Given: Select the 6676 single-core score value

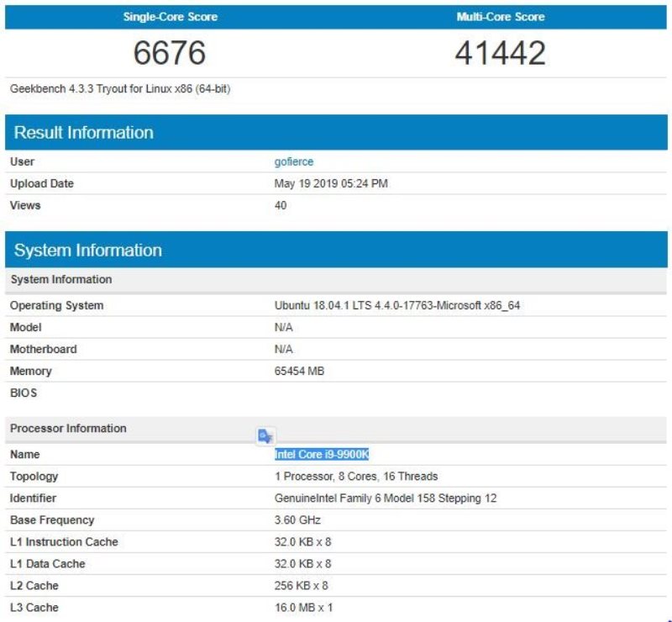Looking at the screenshot, I should 170,52.
